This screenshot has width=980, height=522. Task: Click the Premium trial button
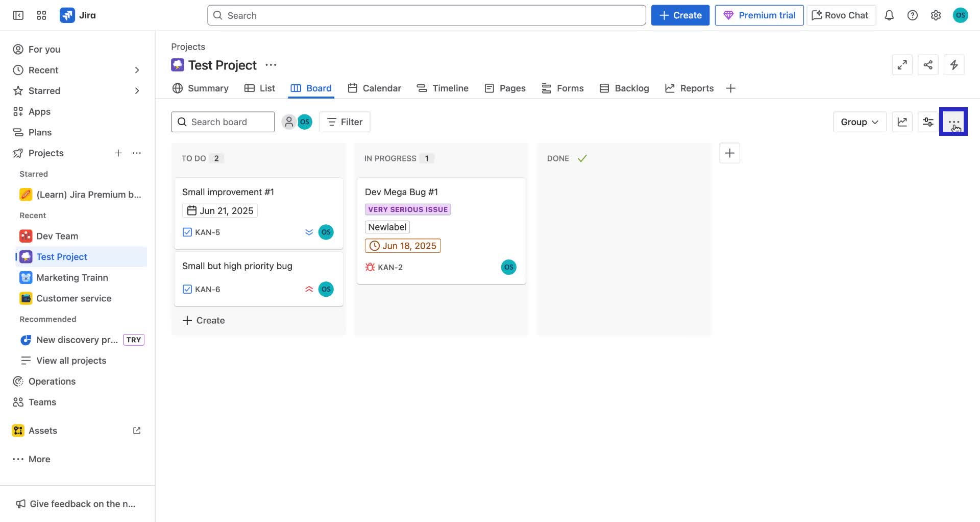tap(759, 15)
